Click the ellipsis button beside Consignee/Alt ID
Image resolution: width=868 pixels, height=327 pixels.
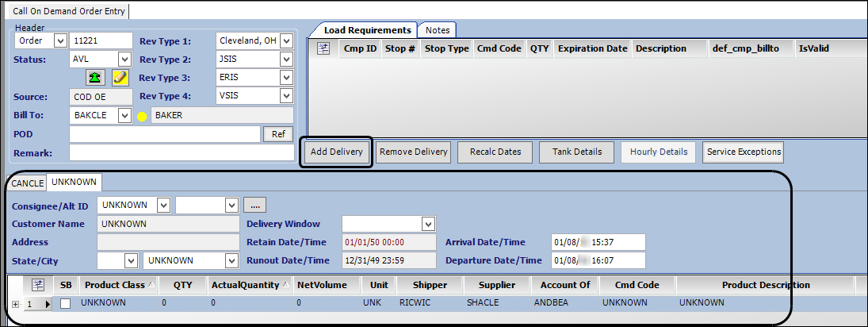click(254, 205)
